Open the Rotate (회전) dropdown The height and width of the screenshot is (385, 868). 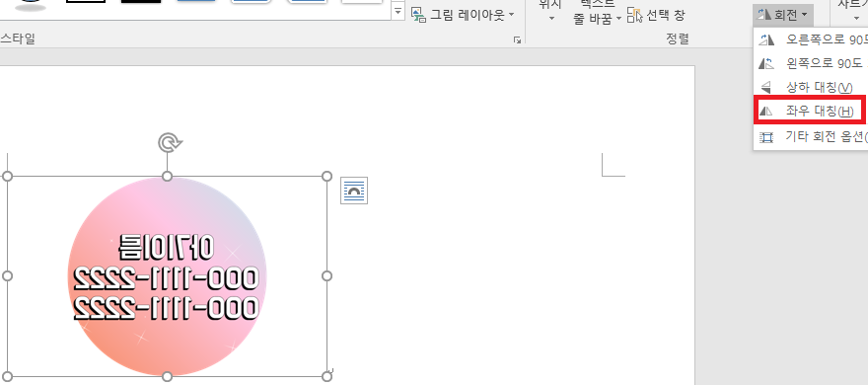783,15
